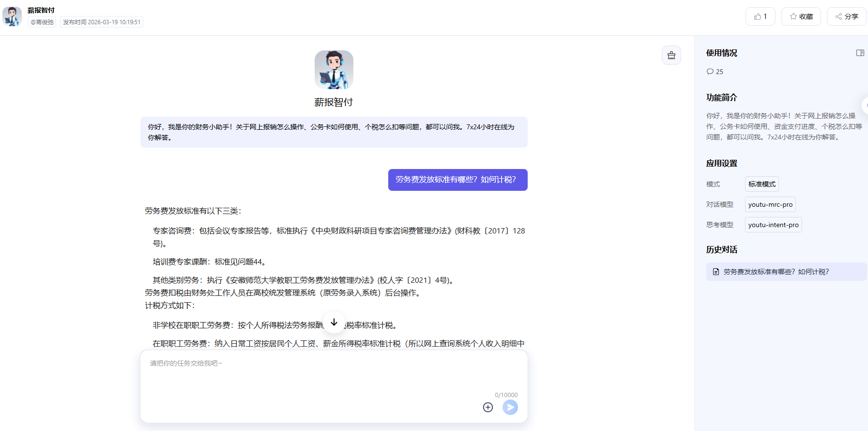Image resolution: width=868 pixels, height=431 pixels.
Task: Open the youtu-mrc-pro dialogue model selector
Action: pos(770,204)
